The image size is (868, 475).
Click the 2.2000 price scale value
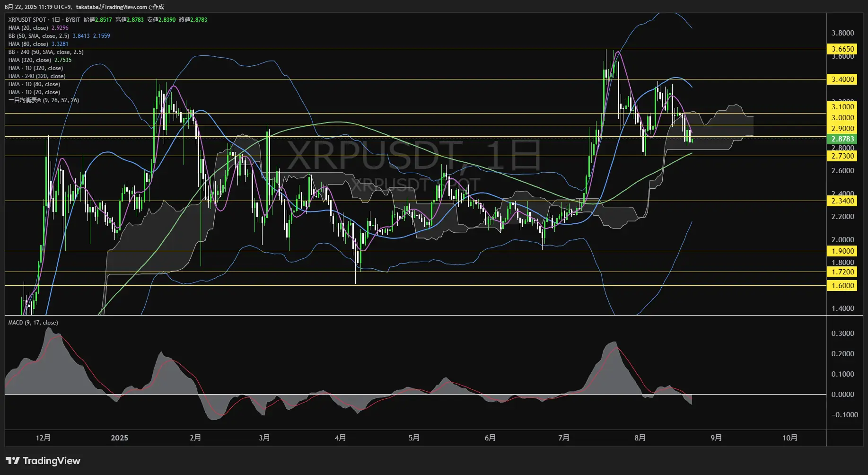pos(842,216)
